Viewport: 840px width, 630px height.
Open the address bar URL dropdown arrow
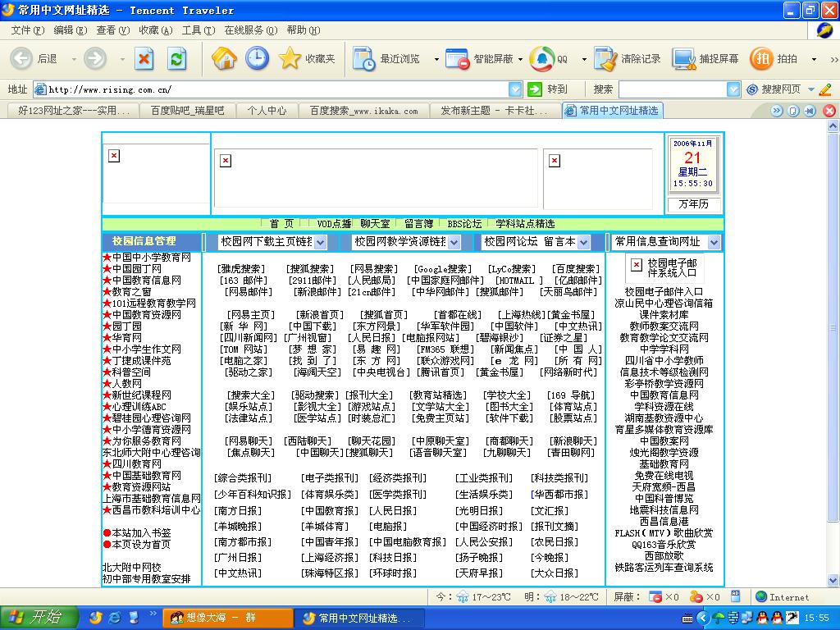pyautogui.click(x=515, y=89)
